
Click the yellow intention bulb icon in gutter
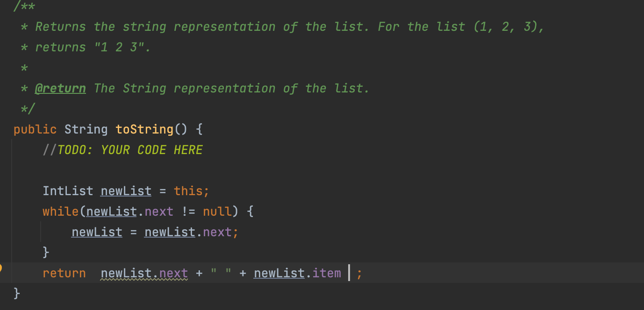tap(1, 268)
